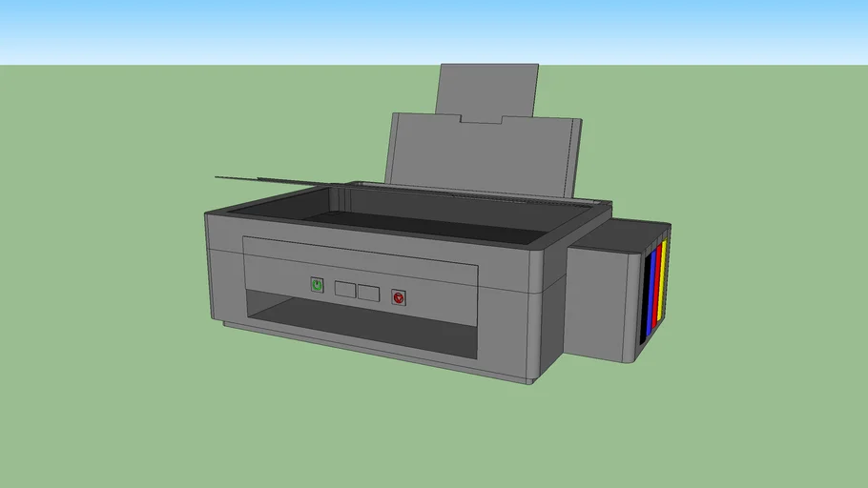868x488 pixels.
Task: Pick the red ink tank stripe
Action: pos(657,284)
